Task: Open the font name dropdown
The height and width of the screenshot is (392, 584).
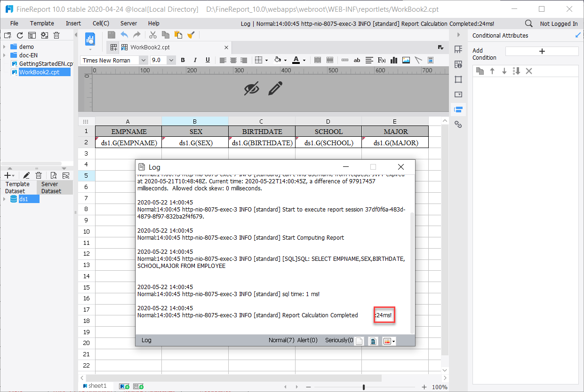Action: pyautogui.click(x=143, y=60)
